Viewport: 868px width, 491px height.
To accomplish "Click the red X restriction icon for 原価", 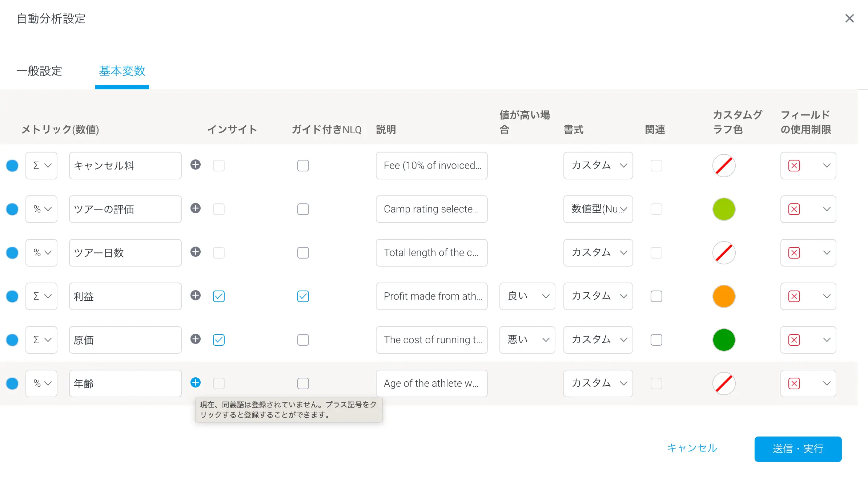I will point(794,340).
